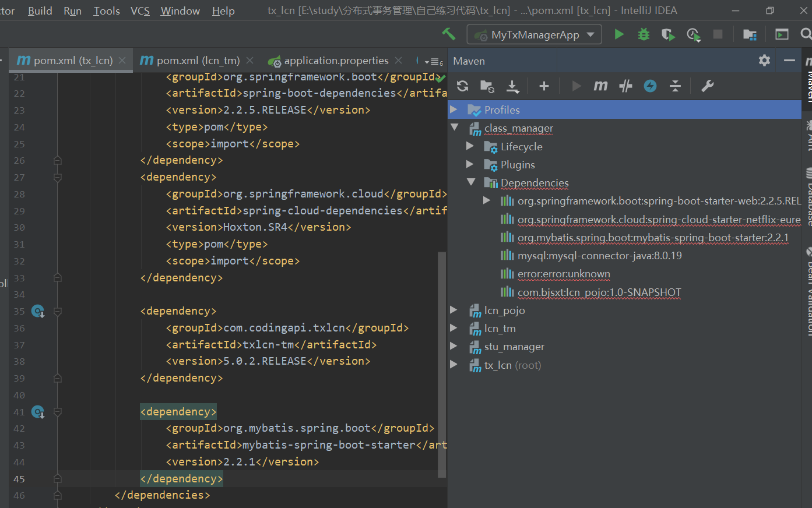Download sources and documentation icon
The height and width of the screenshot is (508, 812).
click(512, 86)
